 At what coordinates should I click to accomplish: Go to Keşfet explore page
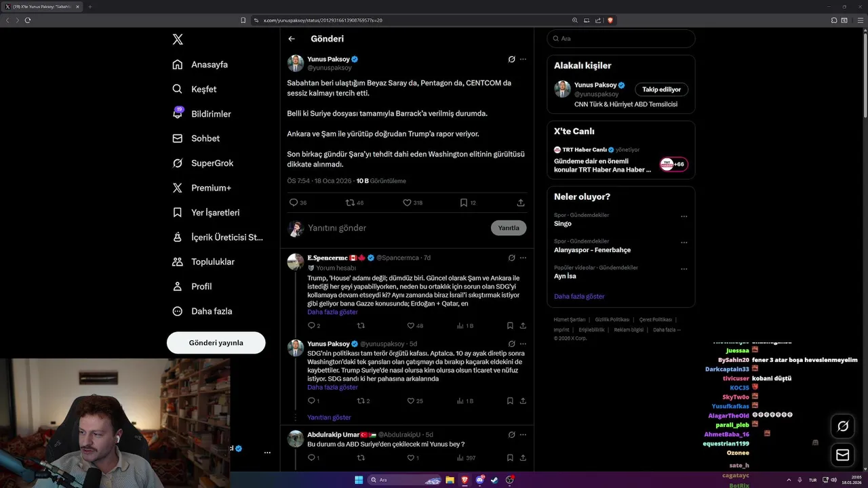(x=195, y=89)
